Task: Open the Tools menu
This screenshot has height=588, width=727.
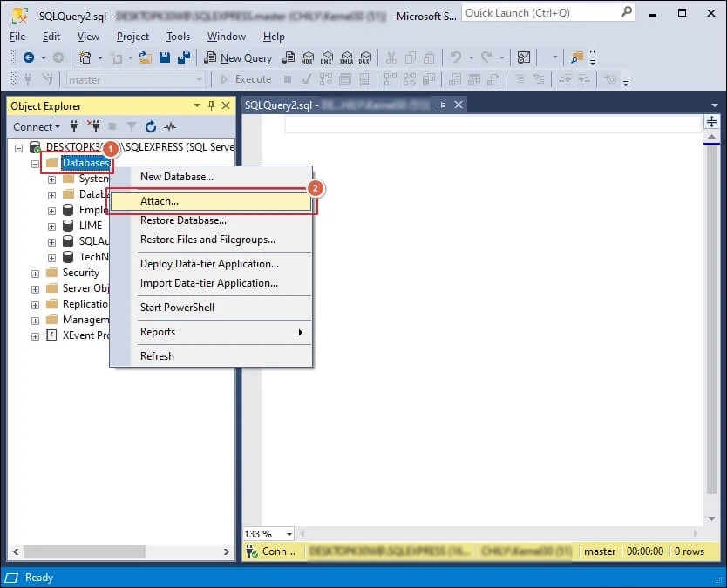Action: (178, 37)
